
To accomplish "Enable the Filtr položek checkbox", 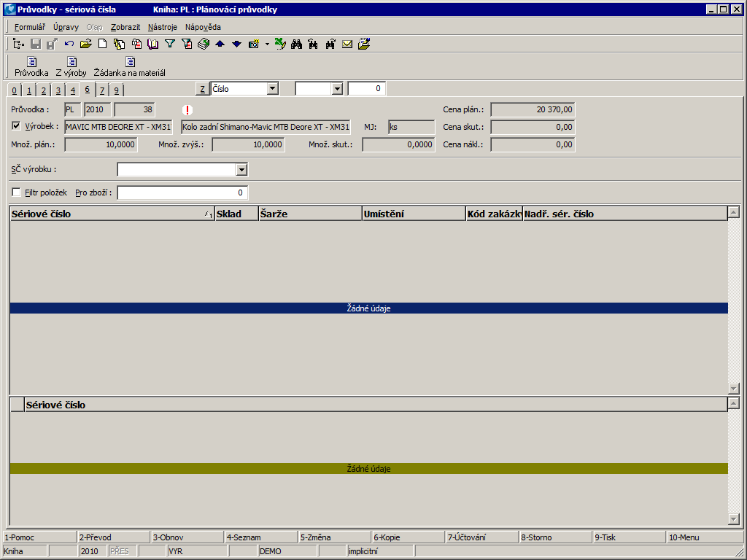I will (17, 192).
